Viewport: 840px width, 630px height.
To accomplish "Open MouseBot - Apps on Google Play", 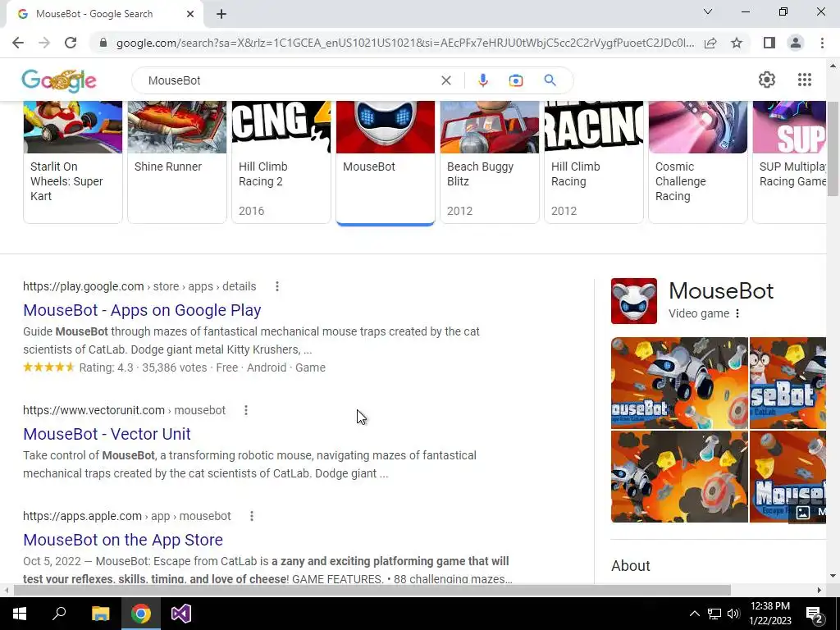I will [142, 310].
